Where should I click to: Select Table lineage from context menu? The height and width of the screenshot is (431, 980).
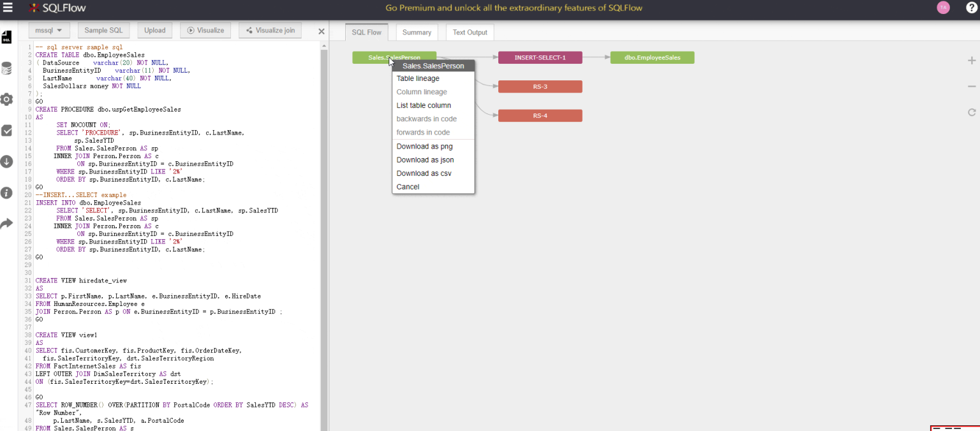[x=418, y=78]
